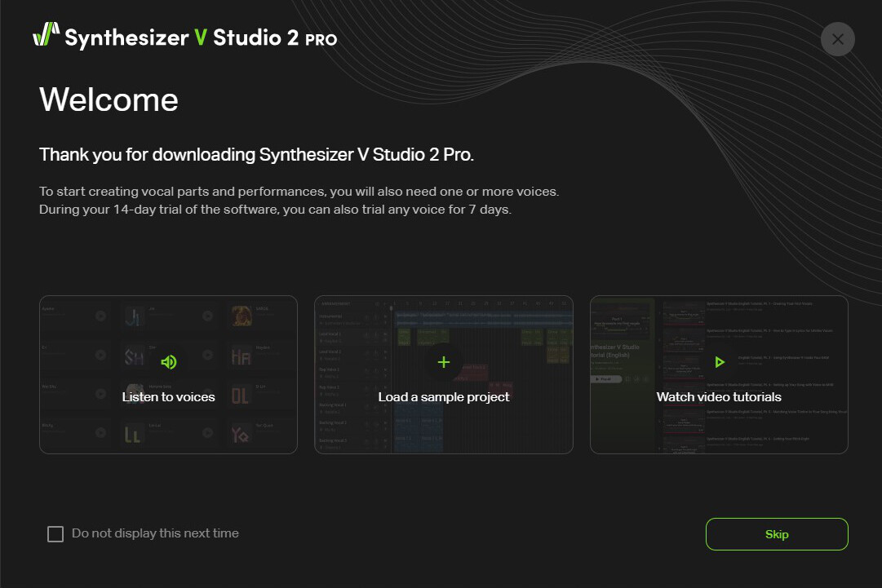Open the Listen to voices card

click(x=168, y=374)
